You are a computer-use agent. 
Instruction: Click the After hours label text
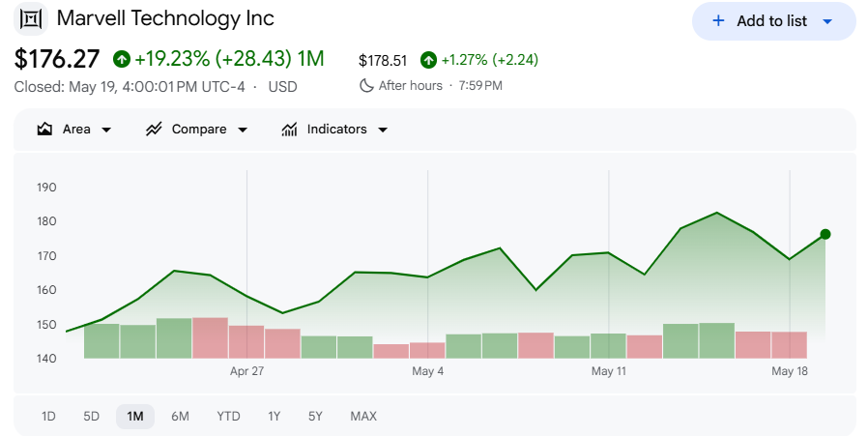click(411, 86)
